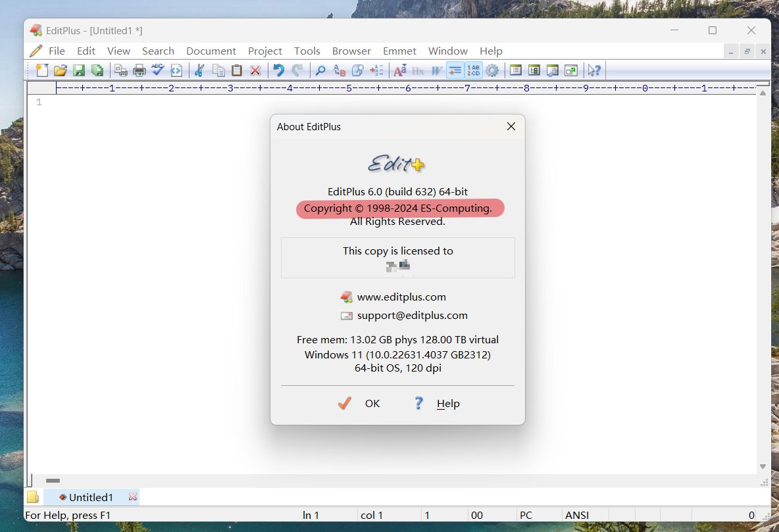779x532 pixels.
Task: Click the red X Delete icon
Action: [x=255, y=70]
